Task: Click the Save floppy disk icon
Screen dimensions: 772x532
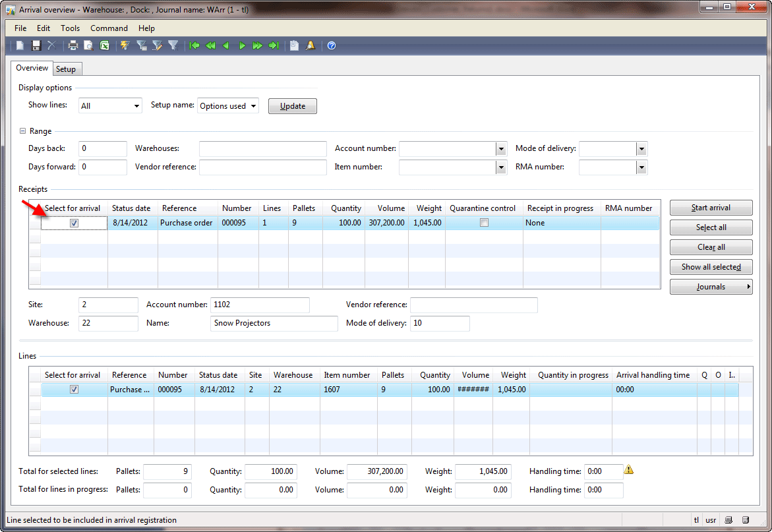Action: click(x=36, y=45)
